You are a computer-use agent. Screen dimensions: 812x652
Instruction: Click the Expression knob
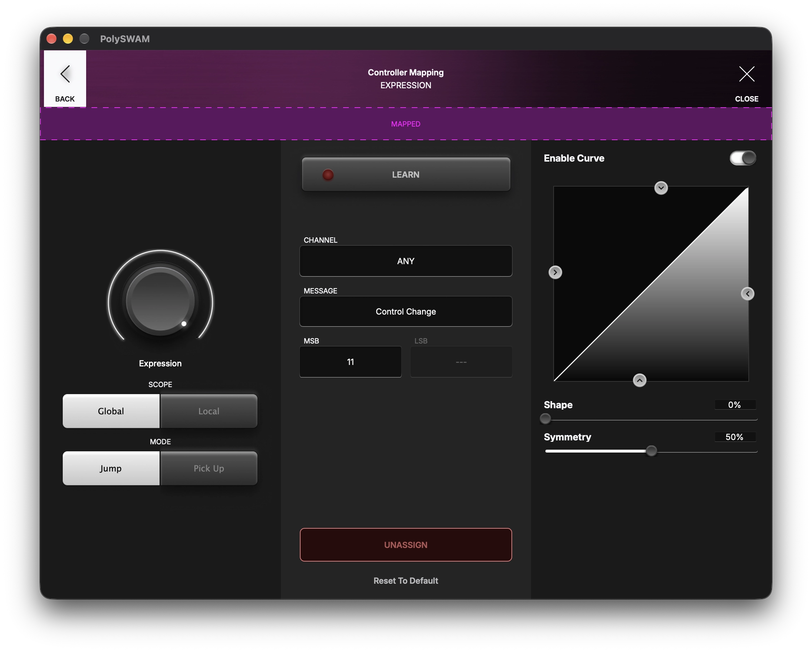coord(160,301)
